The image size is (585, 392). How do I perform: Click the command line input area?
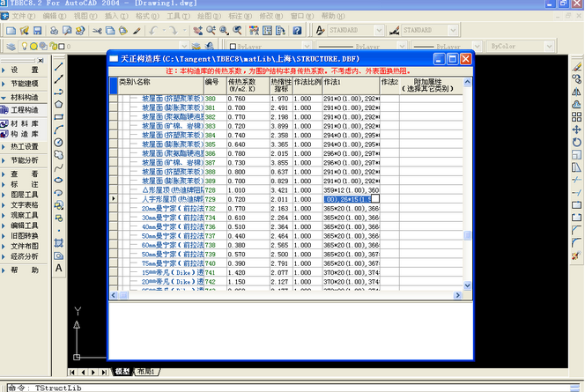point(287,388)
